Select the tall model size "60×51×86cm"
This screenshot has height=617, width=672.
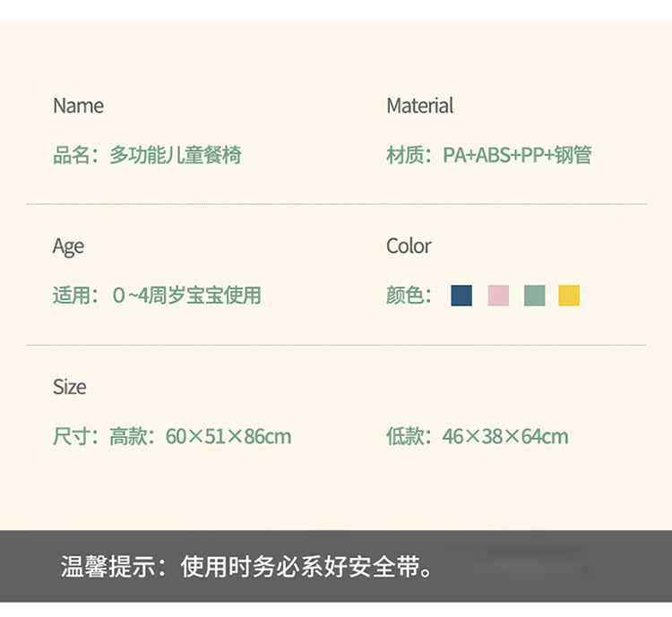click(x=228, y=437)
